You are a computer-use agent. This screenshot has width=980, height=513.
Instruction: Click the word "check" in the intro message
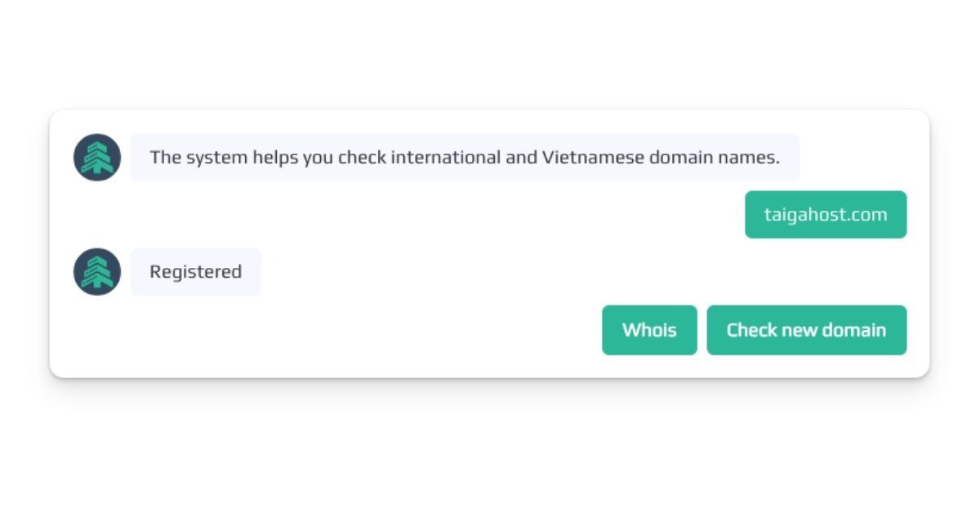[362, 158]
